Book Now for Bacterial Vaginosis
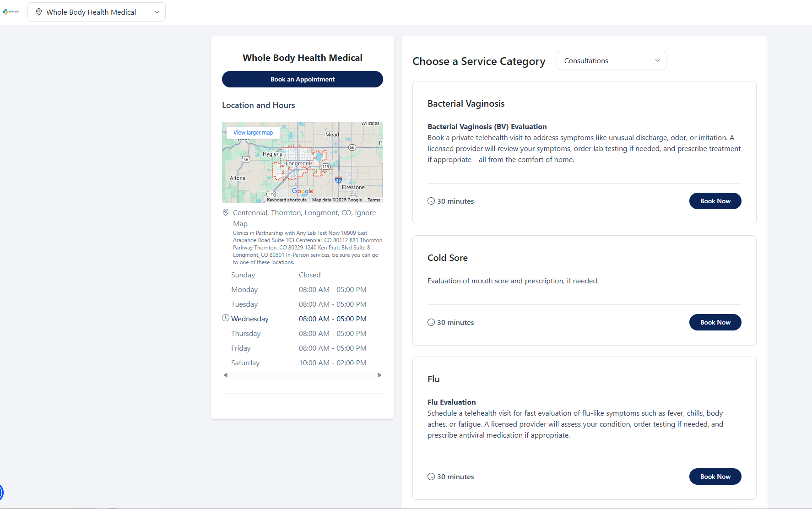812x509 pixels. tap(715, 201)
